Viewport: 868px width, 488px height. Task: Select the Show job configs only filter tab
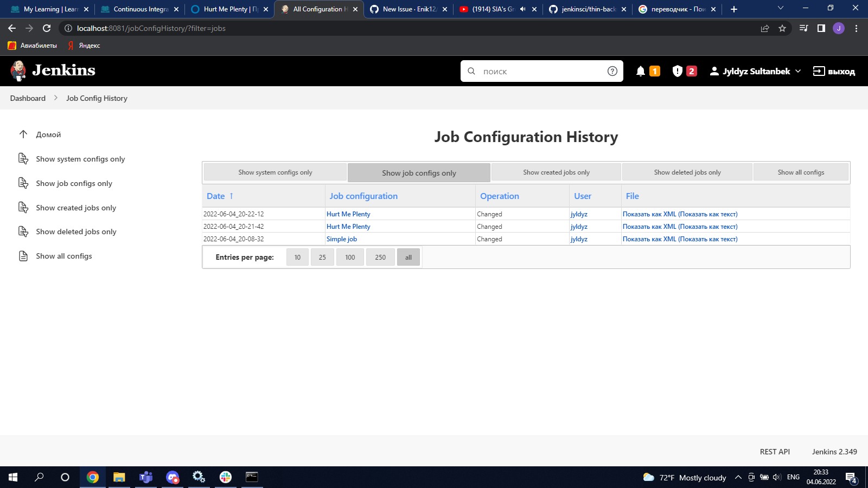[x=419, y=172]
